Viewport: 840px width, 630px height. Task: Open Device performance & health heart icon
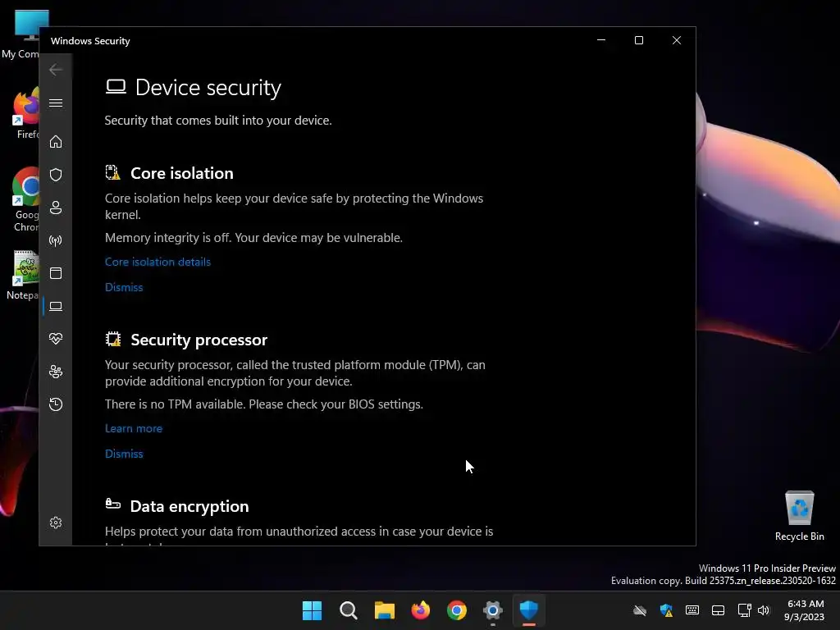click(x=56, y=339)
